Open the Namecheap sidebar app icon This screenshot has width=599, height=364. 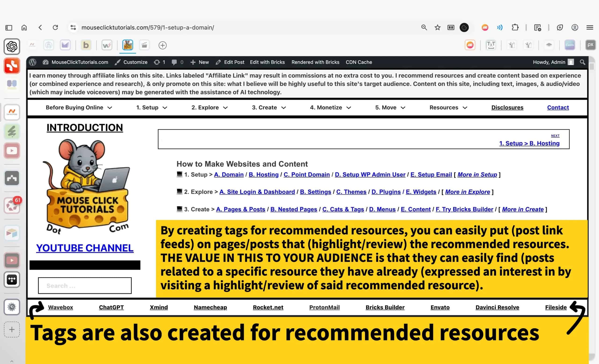pos(12,112)
